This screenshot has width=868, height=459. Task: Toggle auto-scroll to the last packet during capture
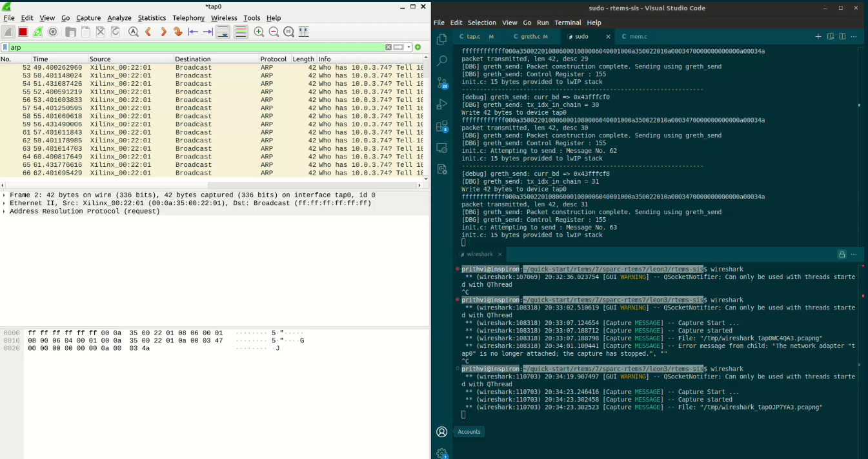pyautogui.click(x=223, y=32)
